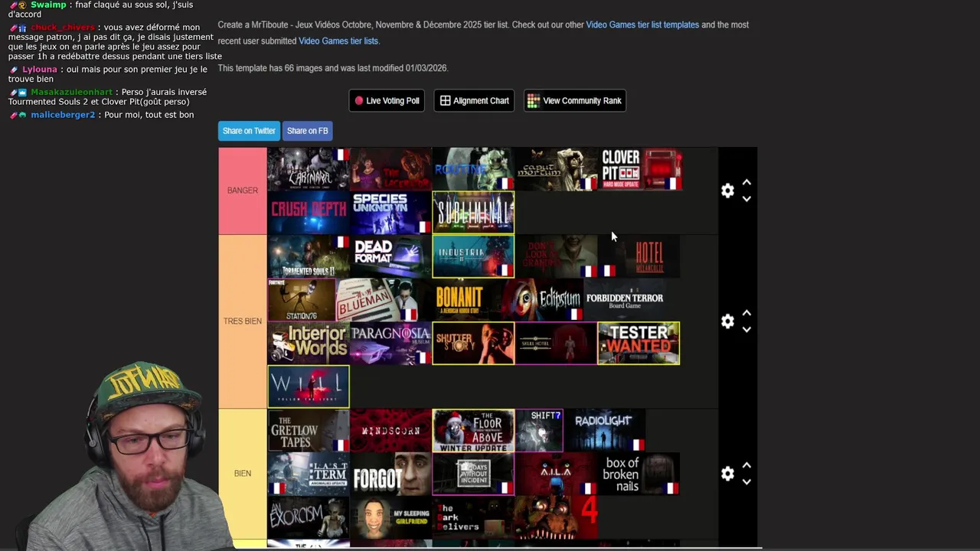Viewport: 980px width, 551px height.
Task: Select the BANGER tier label
Action: click(x=243, y=191)
